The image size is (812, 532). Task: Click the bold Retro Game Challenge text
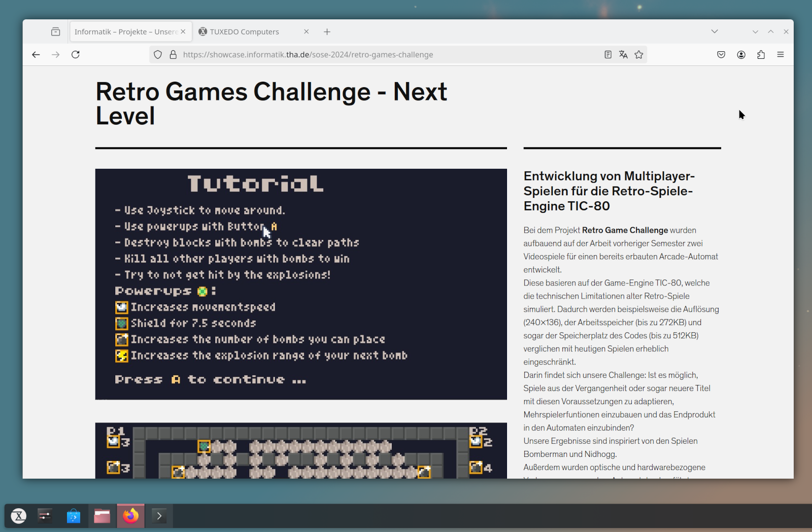625,230
